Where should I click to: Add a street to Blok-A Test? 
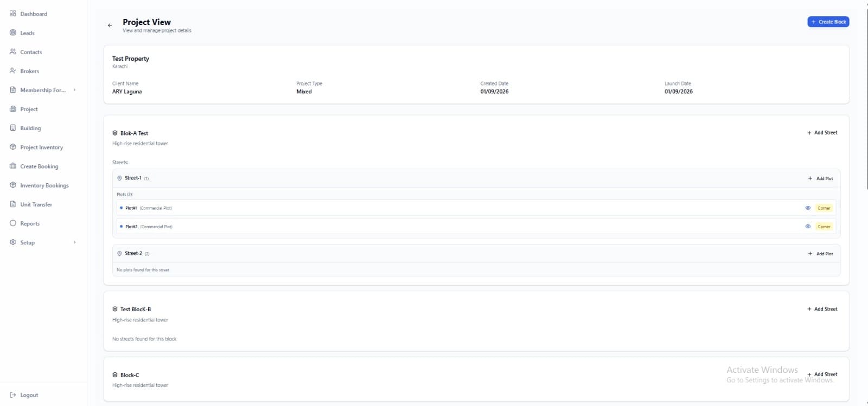coord(822,133)
